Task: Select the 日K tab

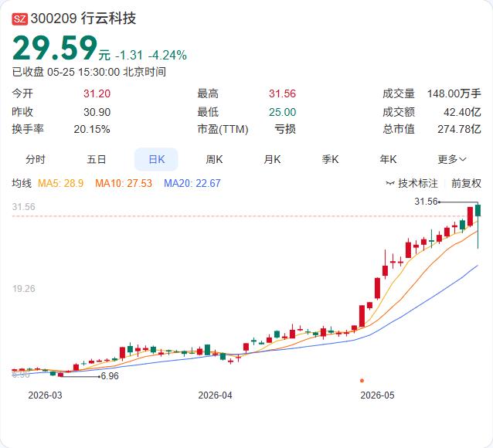Action: 156,159
